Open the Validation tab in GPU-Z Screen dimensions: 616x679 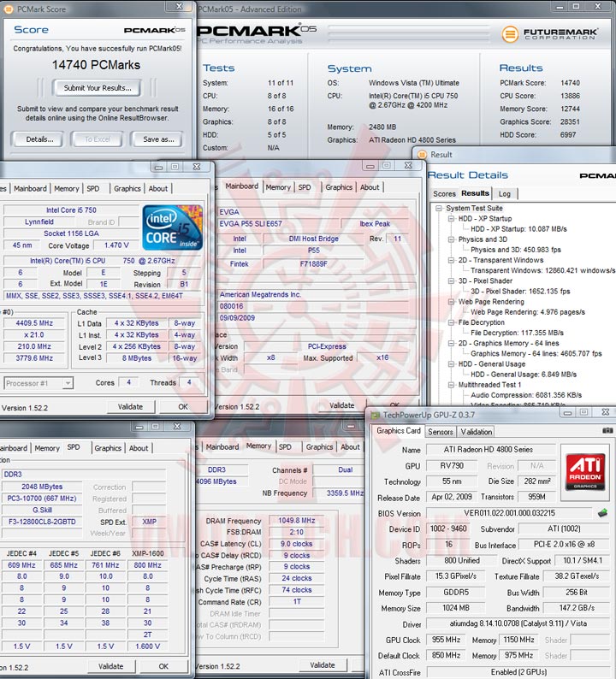[x=476, y=432]
